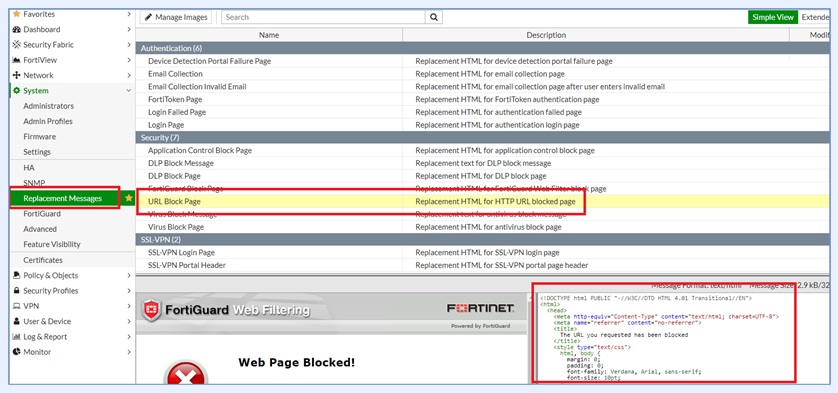Switch to Simple View
The width and height of the screenshot is (838, 393).
click(773, 17)
